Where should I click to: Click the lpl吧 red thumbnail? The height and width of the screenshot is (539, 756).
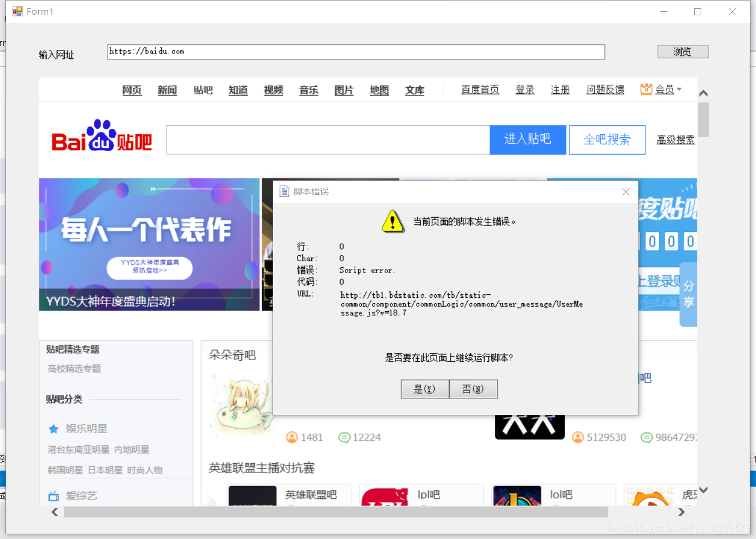[385, 496]
